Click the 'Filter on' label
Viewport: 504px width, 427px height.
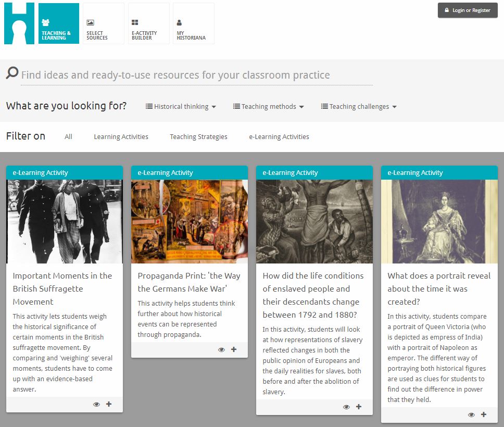pos(26,136)
